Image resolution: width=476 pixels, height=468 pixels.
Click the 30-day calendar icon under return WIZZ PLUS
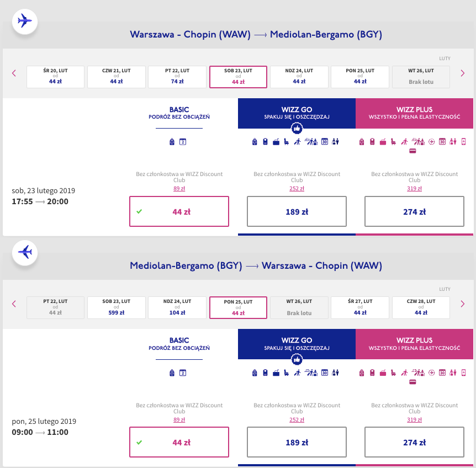coord(442,373)
